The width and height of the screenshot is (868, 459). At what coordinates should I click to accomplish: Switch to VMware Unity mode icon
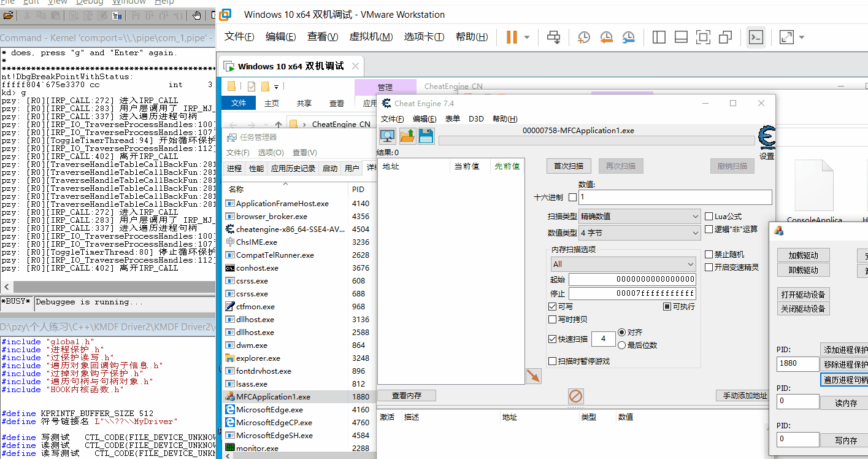tap(725, 37)
